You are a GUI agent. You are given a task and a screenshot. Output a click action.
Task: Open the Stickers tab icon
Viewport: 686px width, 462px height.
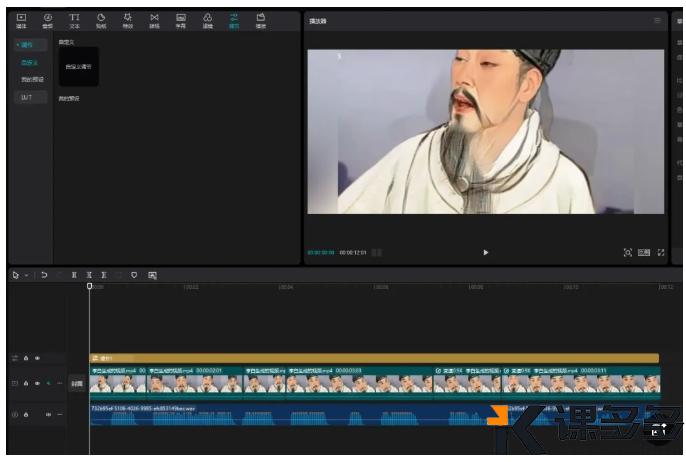[101, 20]
